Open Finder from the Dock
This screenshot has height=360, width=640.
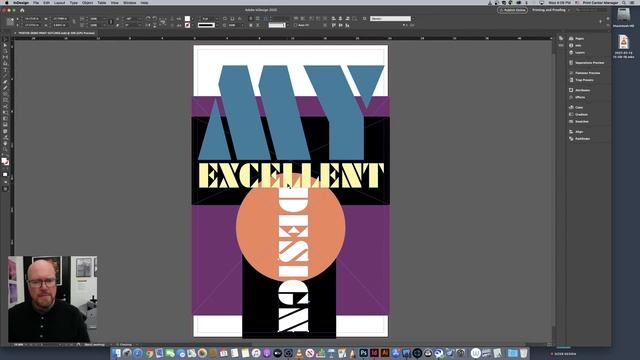click(117, 353)
